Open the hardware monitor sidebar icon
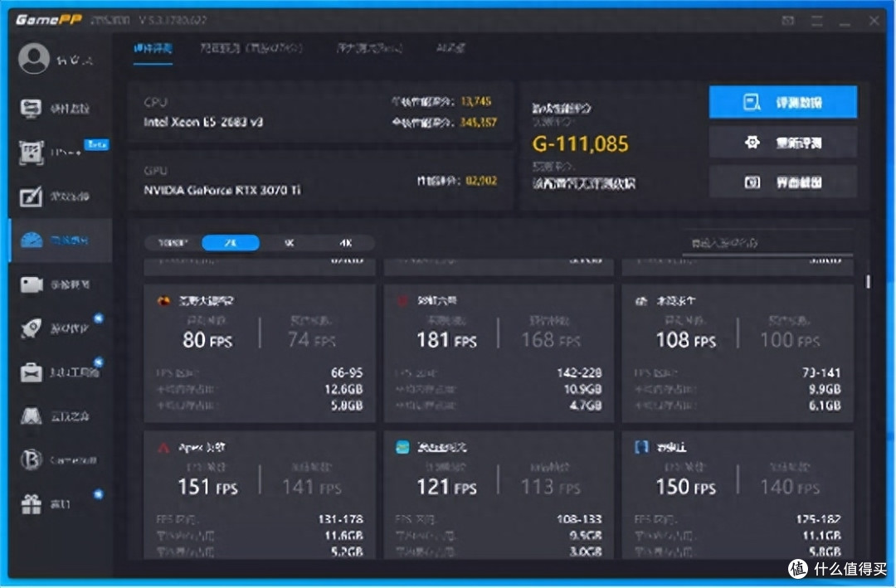Screen dimensions: 896x588 31,108
